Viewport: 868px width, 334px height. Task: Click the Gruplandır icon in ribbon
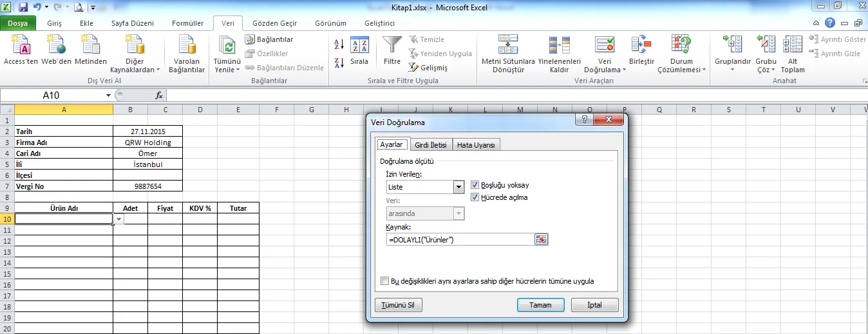pos(733,45)
